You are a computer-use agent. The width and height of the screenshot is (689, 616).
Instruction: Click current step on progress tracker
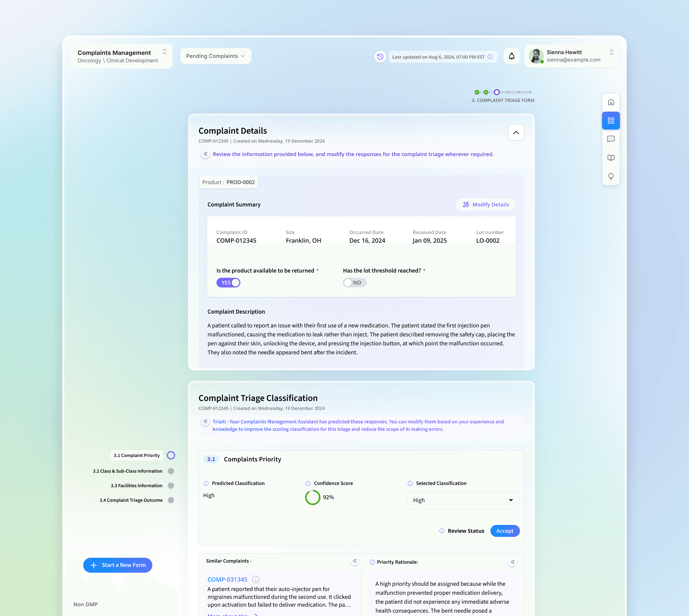point(496,92)
